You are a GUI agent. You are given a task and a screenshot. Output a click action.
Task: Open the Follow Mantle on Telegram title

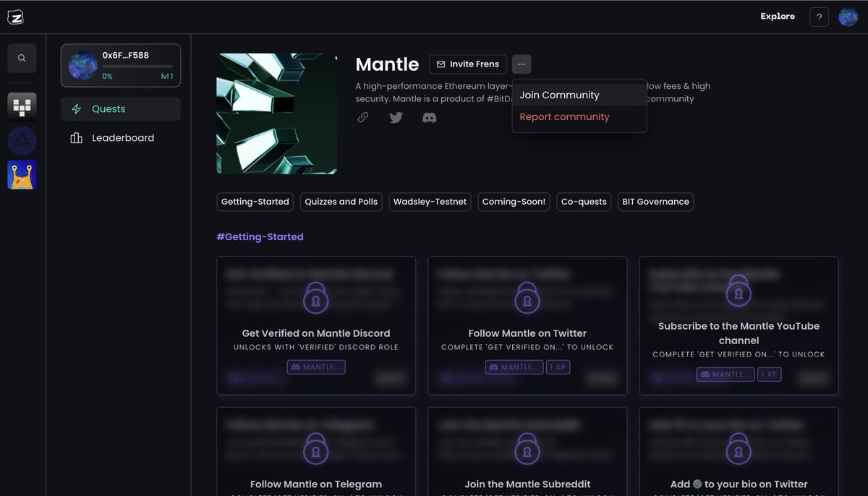(316, 484)
